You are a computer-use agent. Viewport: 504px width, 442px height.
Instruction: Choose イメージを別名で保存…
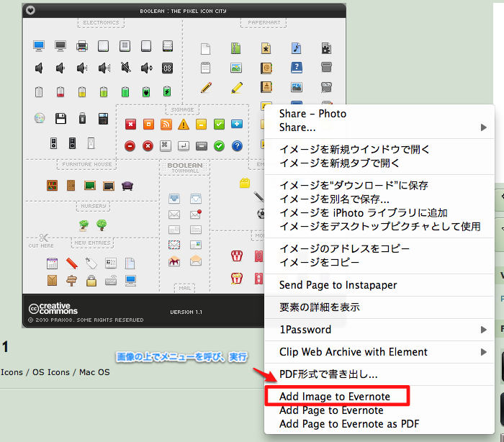334,199
